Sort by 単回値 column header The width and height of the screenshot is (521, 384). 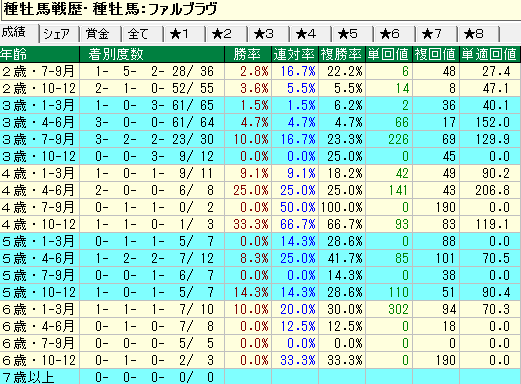(389, 54)
